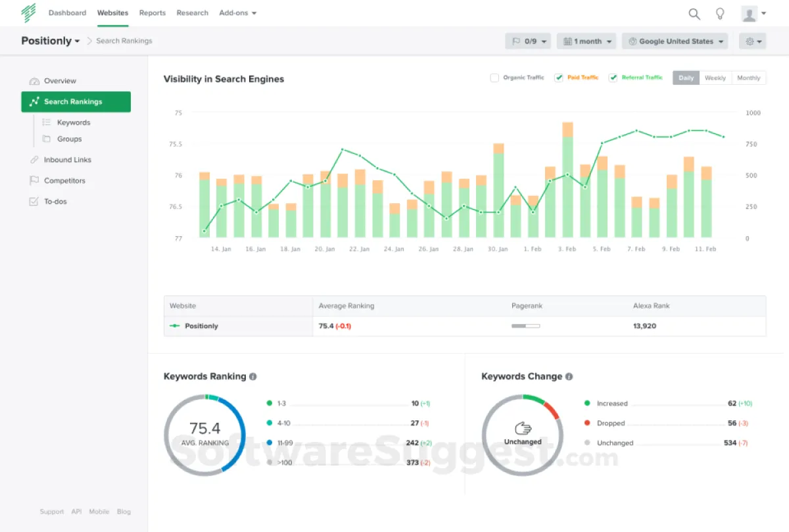Click the Keywords list icon
Screen dimensions: 789x532
tap(47, 122)
